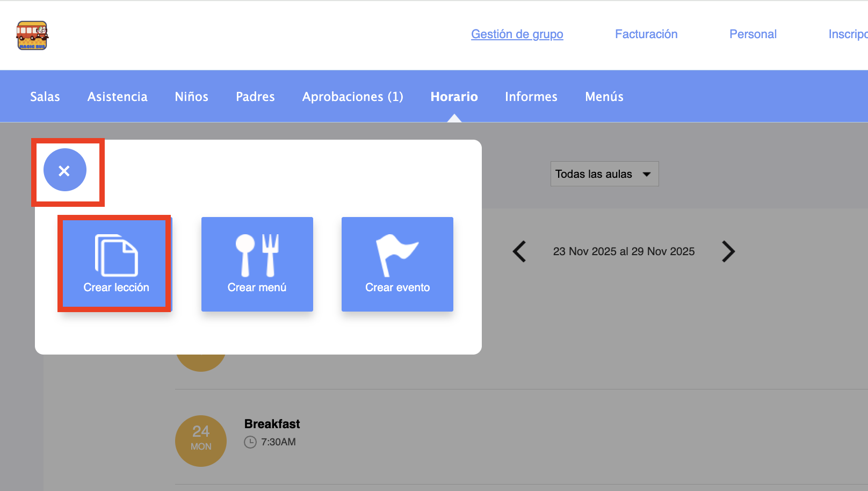Go to next week with right chevron
The width and height of the screenshot is (868, 491).
[x=728, y=251]
